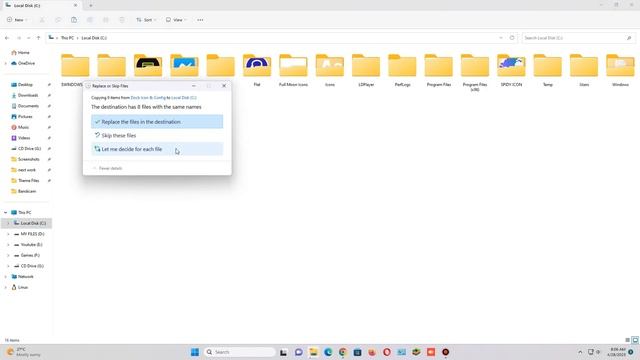Image resolution: width=640 pixels, height=360 pixels.
Task: Open Windows Start menu on taskbar
Action: pyautogui.click(x=195, y=352)
